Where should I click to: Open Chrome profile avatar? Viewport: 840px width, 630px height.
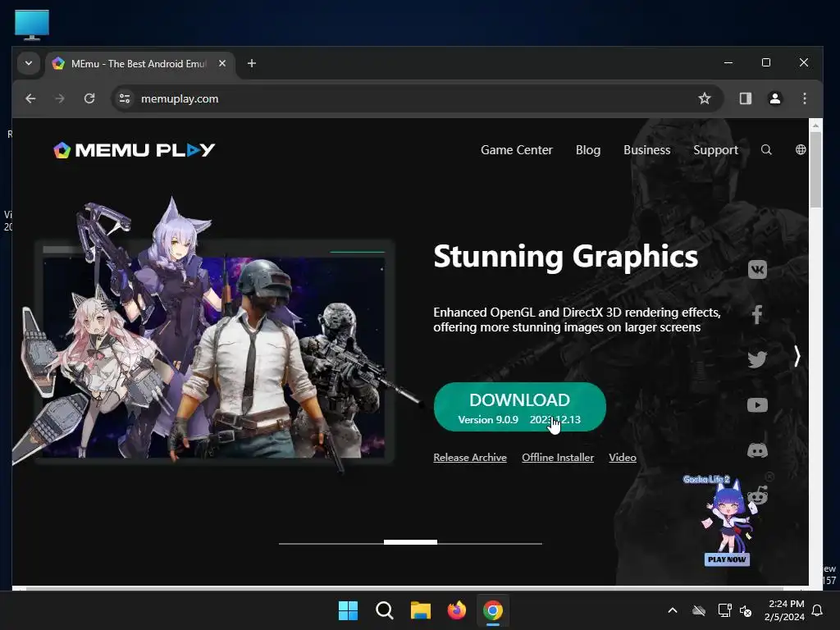point(774,98)
